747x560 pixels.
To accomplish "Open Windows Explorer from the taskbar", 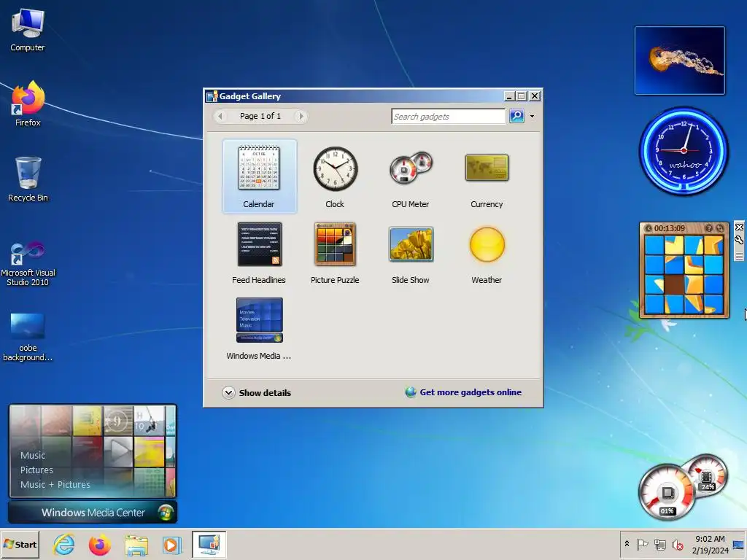I will click(x=136, y=544).
